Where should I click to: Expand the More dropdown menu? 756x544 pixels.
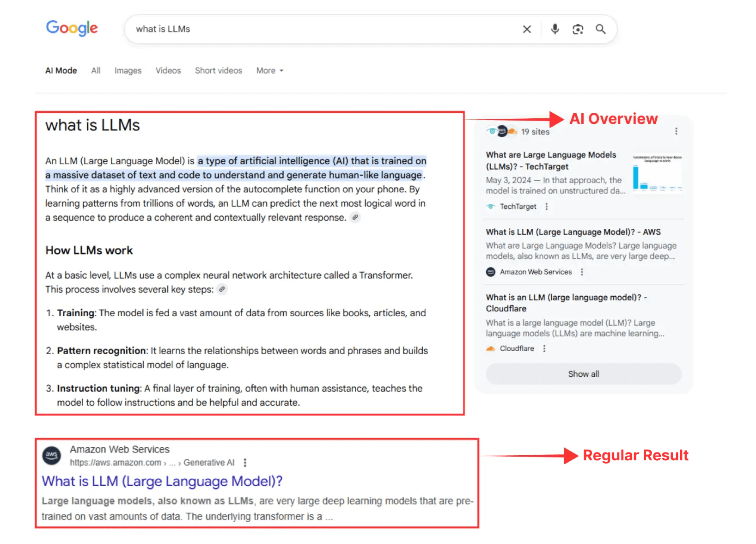coord(270,71)
